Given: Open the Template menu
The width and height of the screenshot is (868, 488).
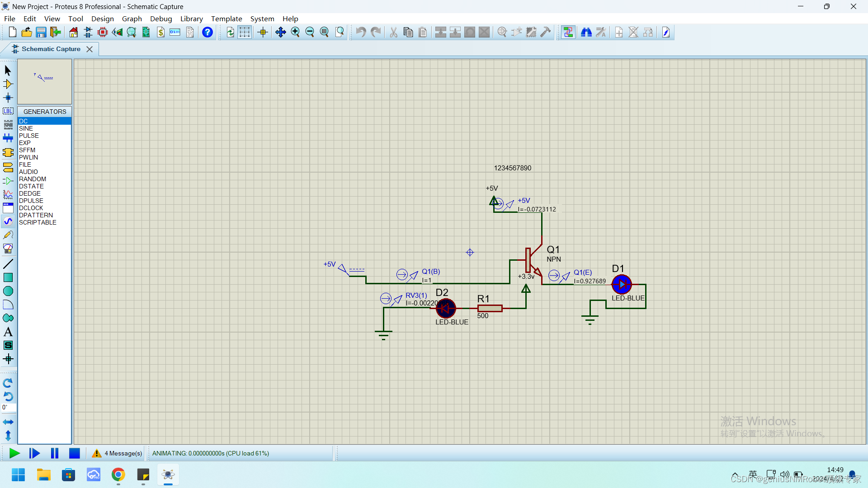Looking at the screenshot, I should click(x=226, y=19).
